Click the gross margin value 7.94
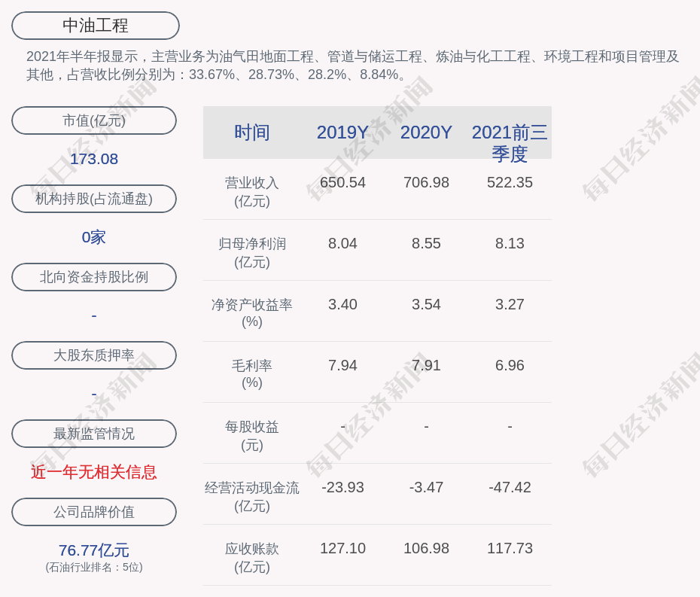Image resolution: width=700 pixels, height=597 pixels. click(343, 365)
